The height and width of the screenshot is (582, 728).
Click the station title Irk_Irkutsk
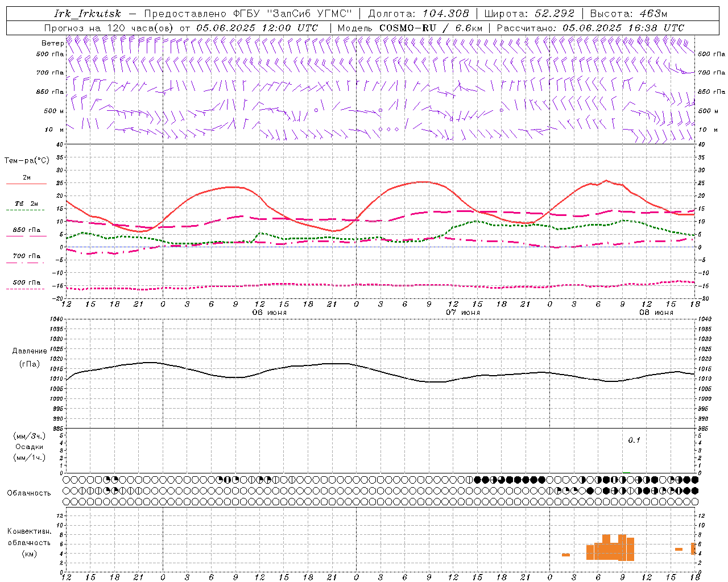click(x=87, y=14)
